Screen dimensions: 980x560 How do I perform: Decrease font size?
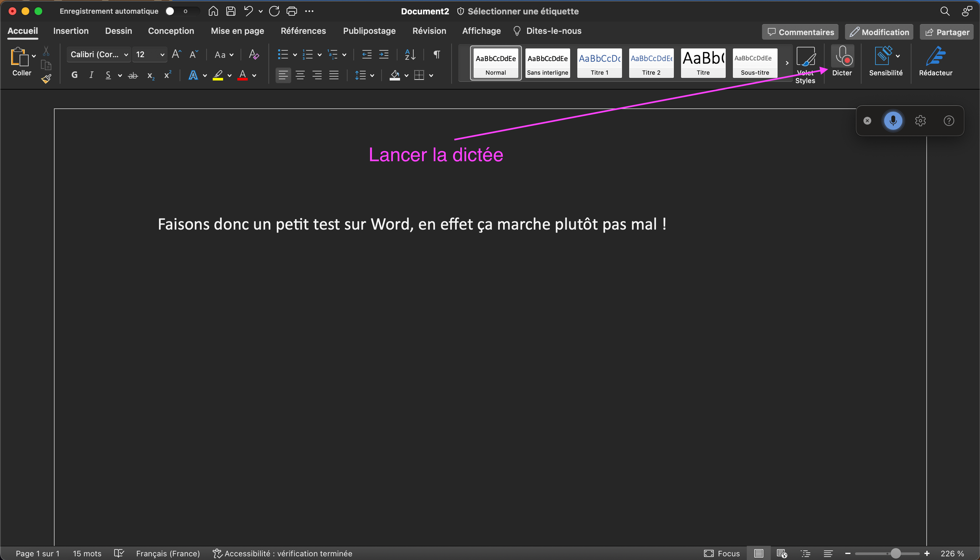(194, 54)
